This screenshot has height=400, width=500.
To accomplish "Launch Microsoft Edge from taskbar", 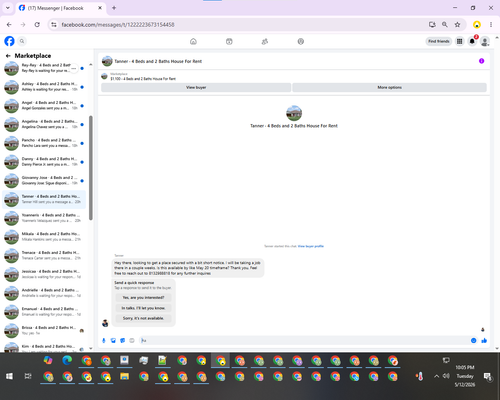I will click(67, 360).
